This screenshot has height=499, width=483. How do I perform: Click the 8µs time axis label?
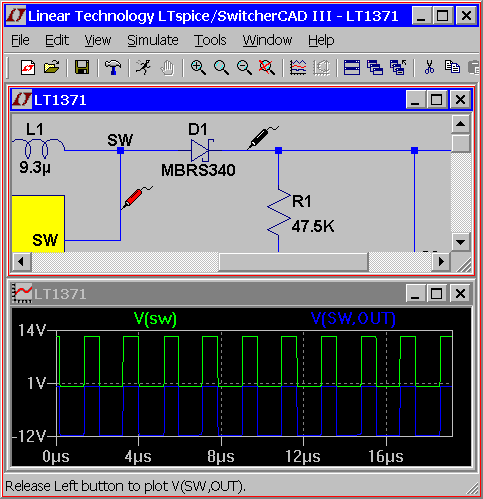(x=220, y=456)
